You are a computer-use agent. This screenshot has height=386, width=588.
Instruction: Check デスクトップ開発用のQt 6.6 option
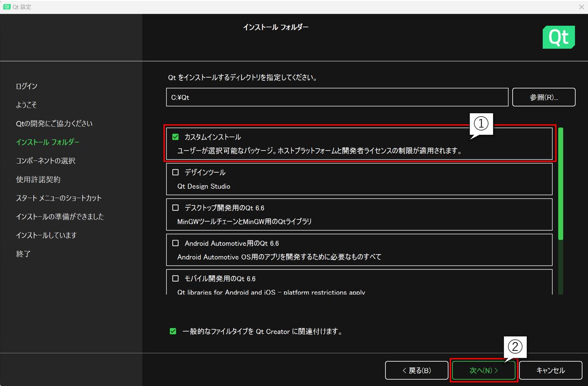tap(175, 208)
